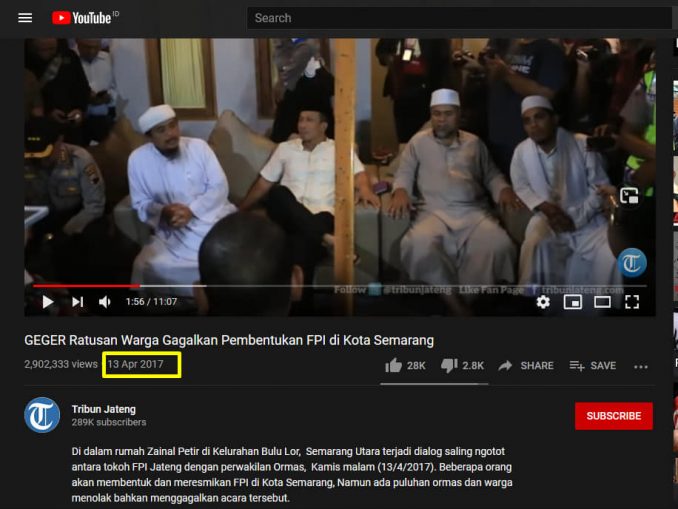The width and height of the screenshot is (678, 509).
Task: Open the Tribun Jateng channel name link
Action: point(103,409)
